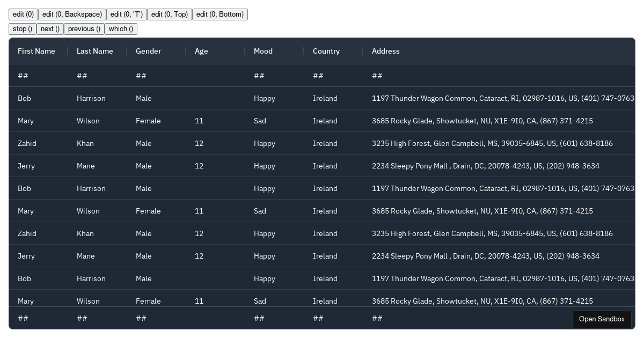644x338 pixels.
Task: Click the which () button
Action: 121,29
